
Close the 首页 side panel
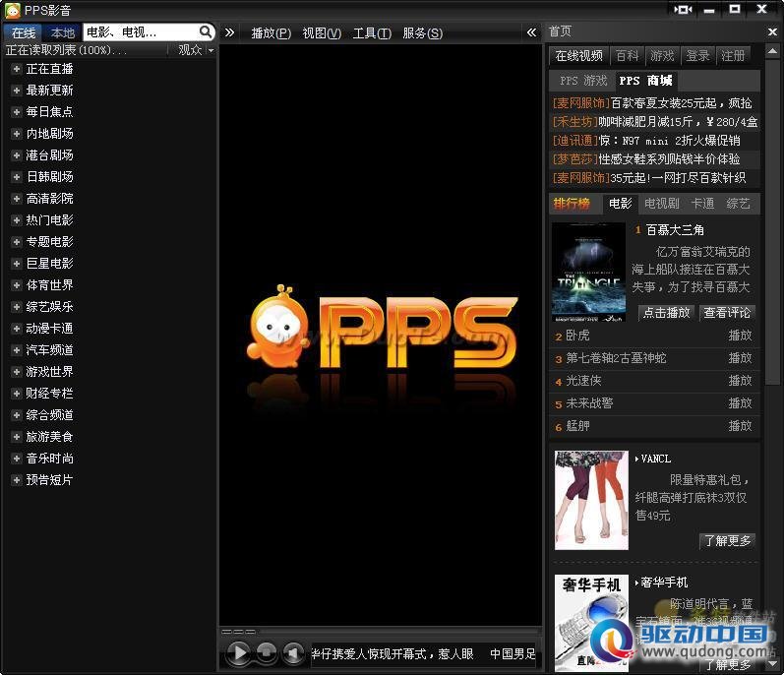tap(772, 32)
